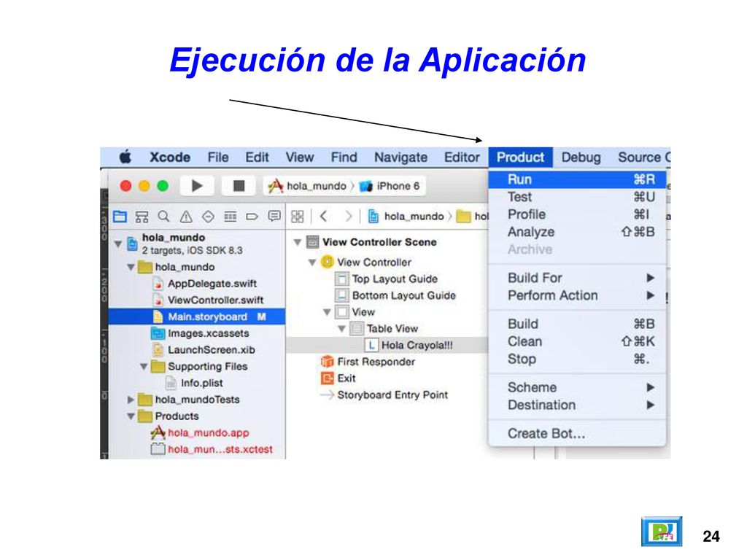The image size is (747, 560).
Task: Open the Edit menu
Action: click(258, 157)
